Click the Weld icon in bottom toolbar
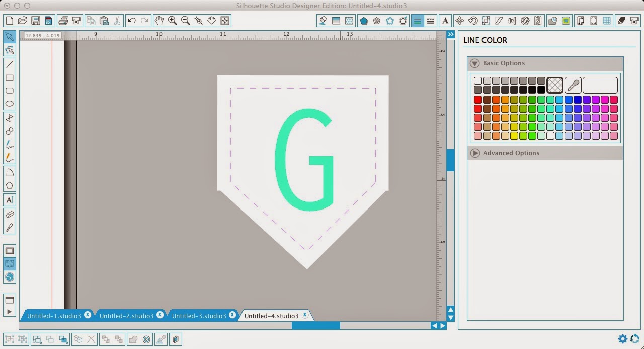The image size is (644, 349). [133, 339]
